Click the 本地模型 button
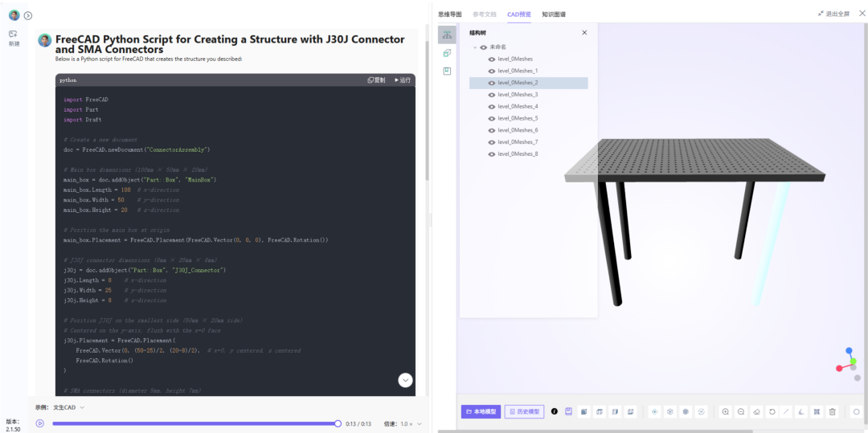Image resolution: width=868 pixels, height=433 pixels. pos(481,411)
